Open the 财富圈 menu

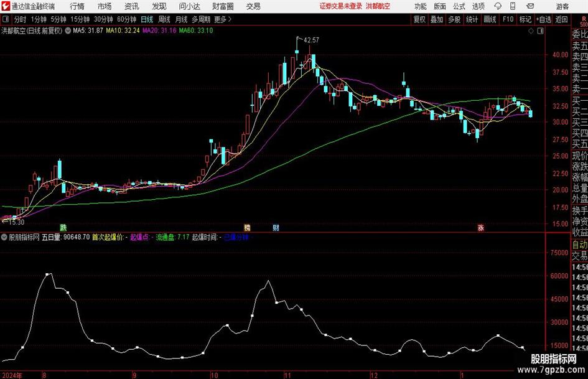tap(223, 6)
